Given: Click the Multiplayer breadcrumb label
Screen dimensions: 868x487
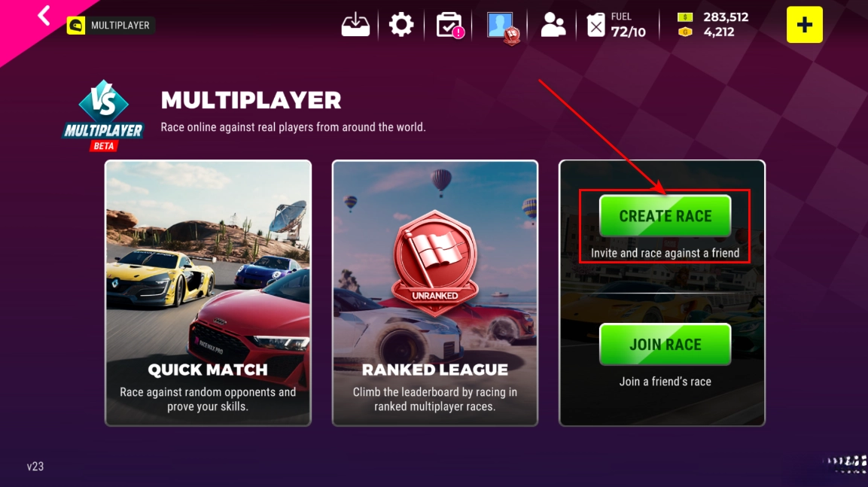Looking at the screenshot, I should coord(120,26).
